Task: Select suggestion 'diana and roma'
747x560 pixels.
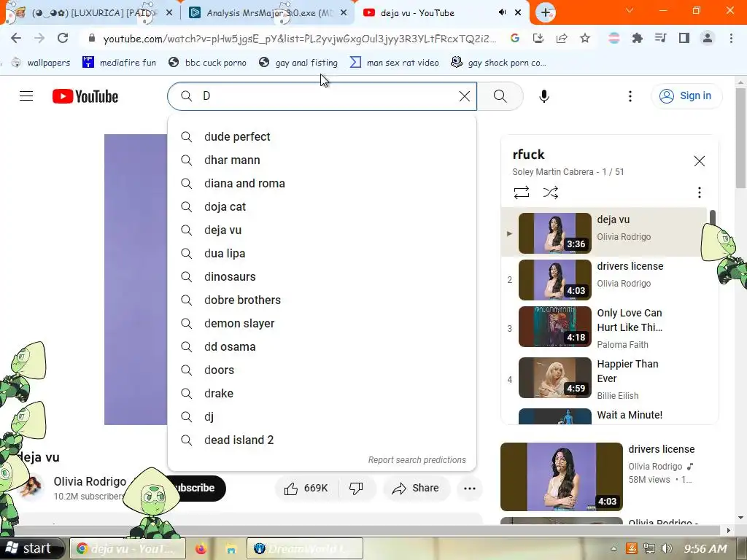Action: click(322, 183)
